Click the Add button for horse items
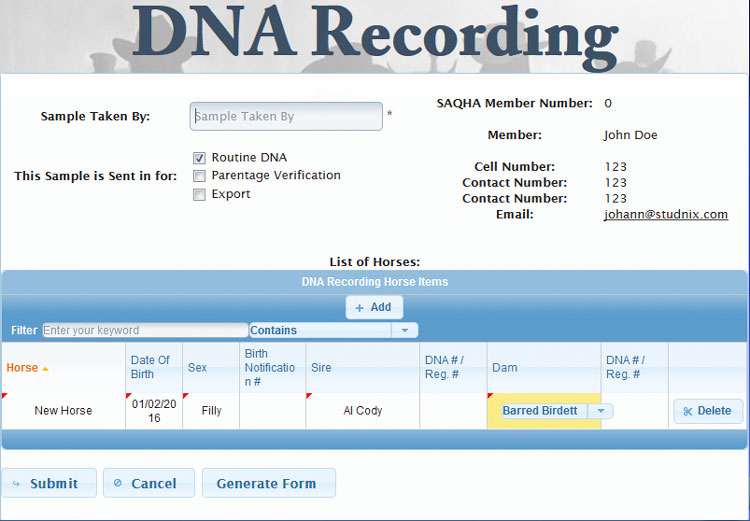This screenshot has height=521, width=750. click(x=374, y=307)
